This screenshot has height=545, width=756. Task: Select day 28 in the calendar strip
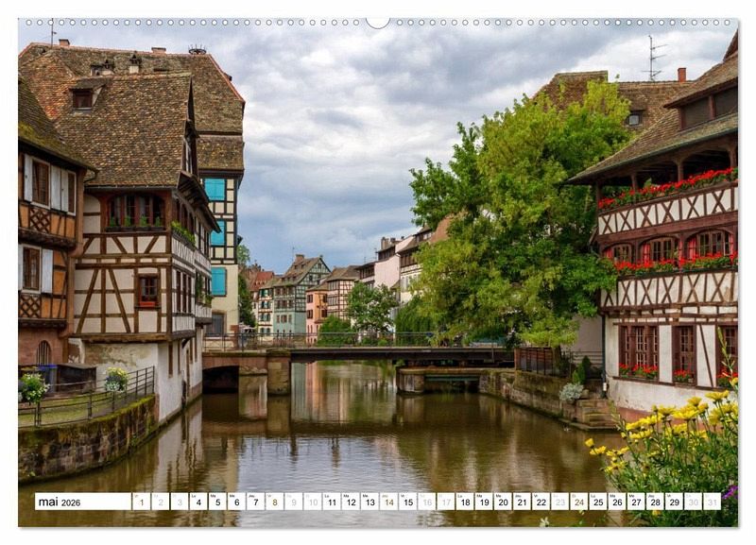(x=656, y=502)
